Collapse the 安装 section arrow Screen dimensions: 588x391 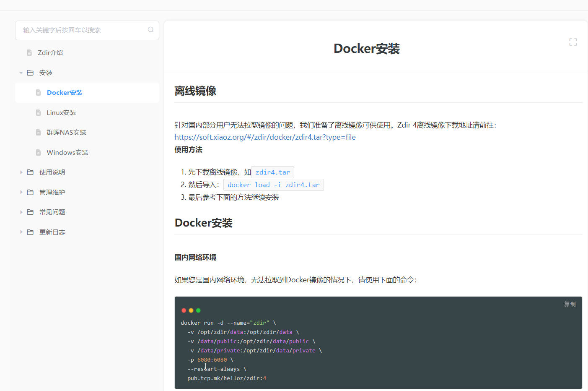click(21, 73)
